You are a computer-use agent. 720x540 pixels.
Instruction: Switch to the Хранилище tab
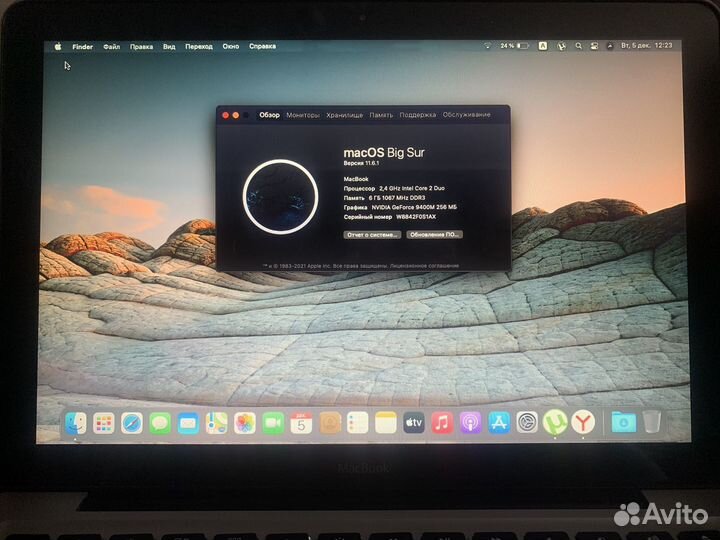(x=345, y=115)
